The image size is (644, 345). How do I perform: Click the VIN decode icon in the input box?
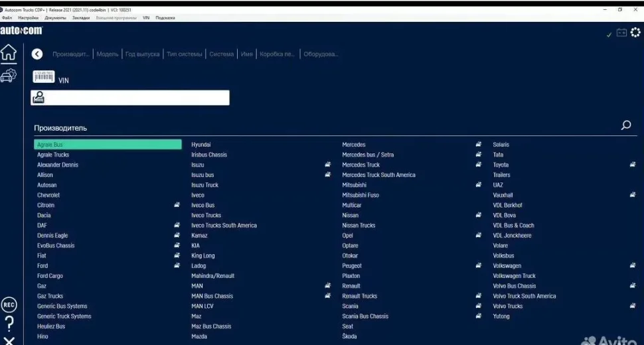[39, 98]
